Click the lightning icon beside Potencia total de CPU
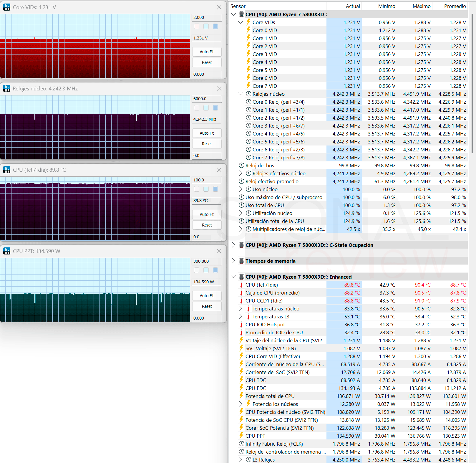Image resolution: width=476 pixels, height=463 pixels. coord(241,396)
